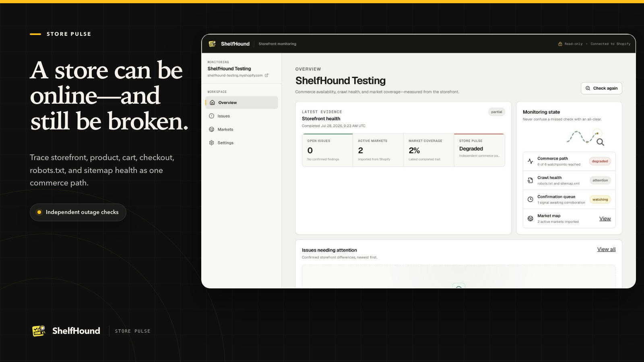Click the ShelfHound brand name in the app header

tap(235, 44)
